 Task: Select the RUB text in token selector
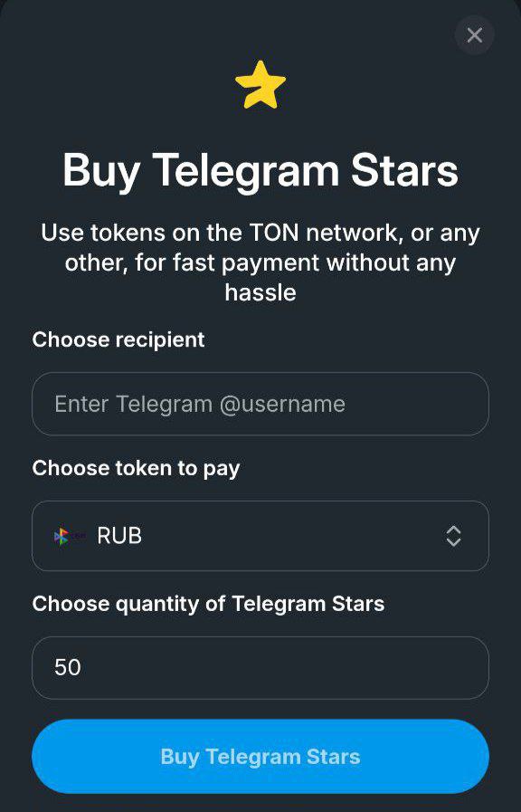click(x=119, y=536)
